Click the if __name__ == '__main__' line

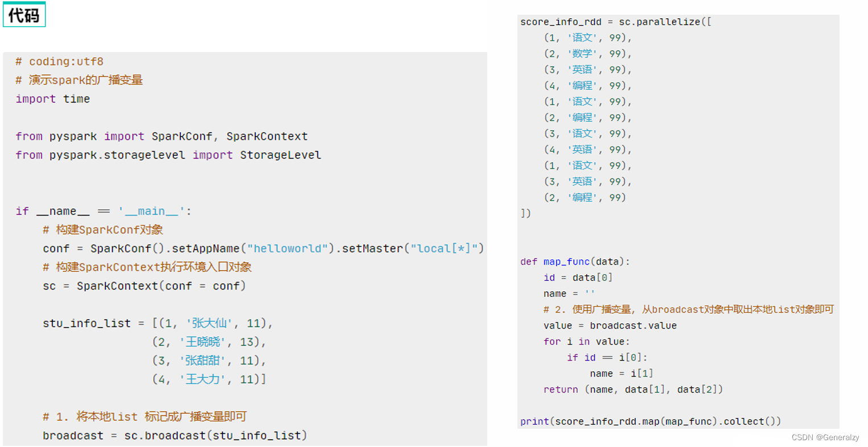tap(104, 211)
